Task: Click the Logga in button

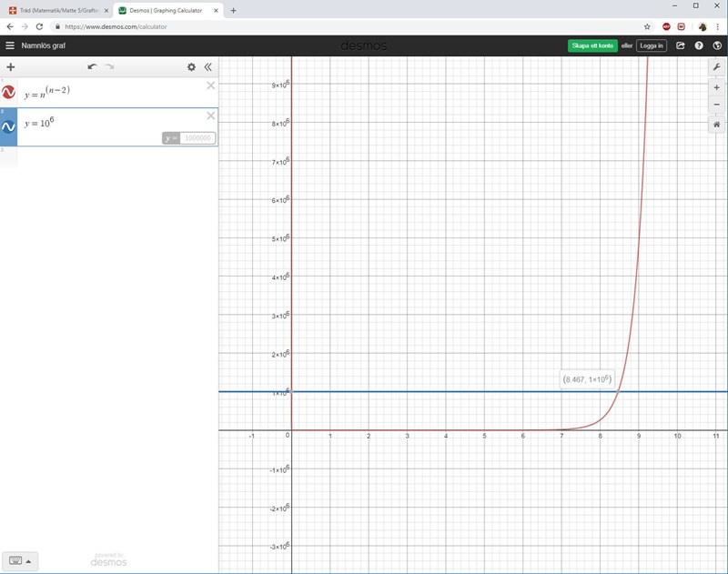Action: (652, 45)
